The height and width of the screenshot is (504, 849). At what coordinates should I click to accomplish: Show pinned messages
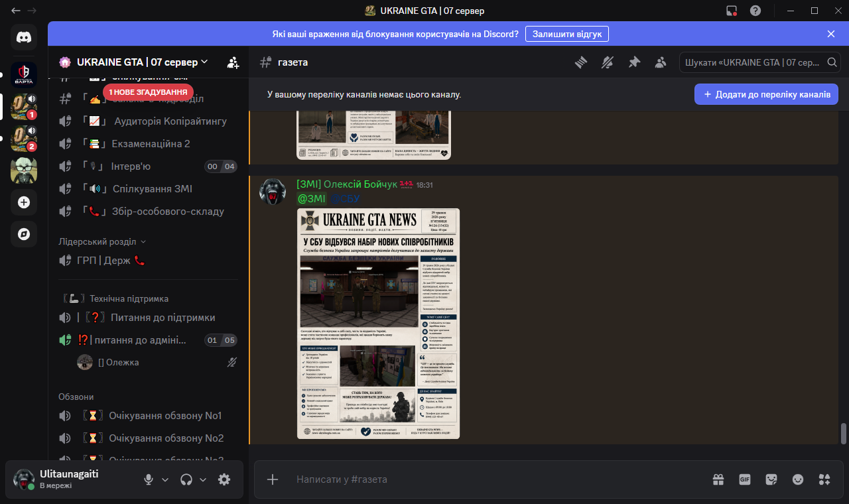pos(634,62)
